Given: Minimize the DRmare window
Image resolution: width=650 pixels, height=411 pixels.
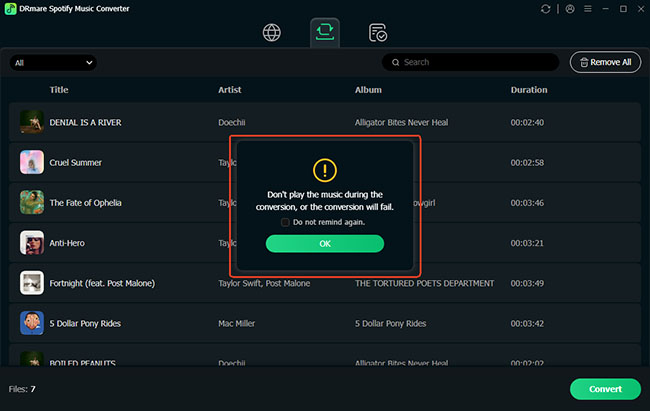Looking at the screenshot, I should [606, 9].
